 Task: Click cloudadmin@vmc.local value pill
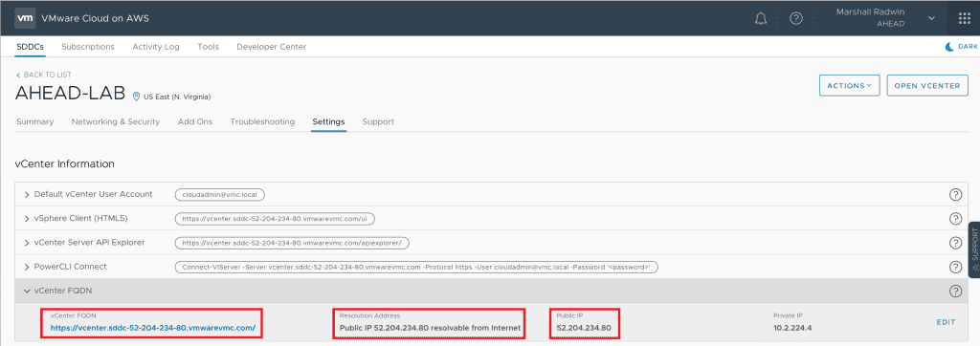220,195
